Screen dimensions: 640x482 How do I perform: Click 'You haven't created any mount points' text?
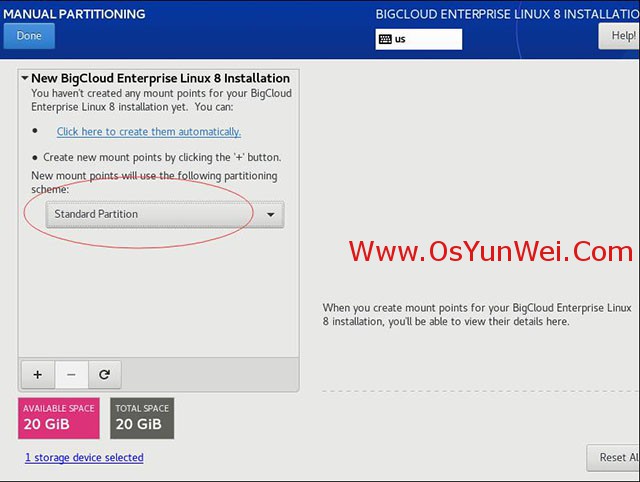click(161, 100)
